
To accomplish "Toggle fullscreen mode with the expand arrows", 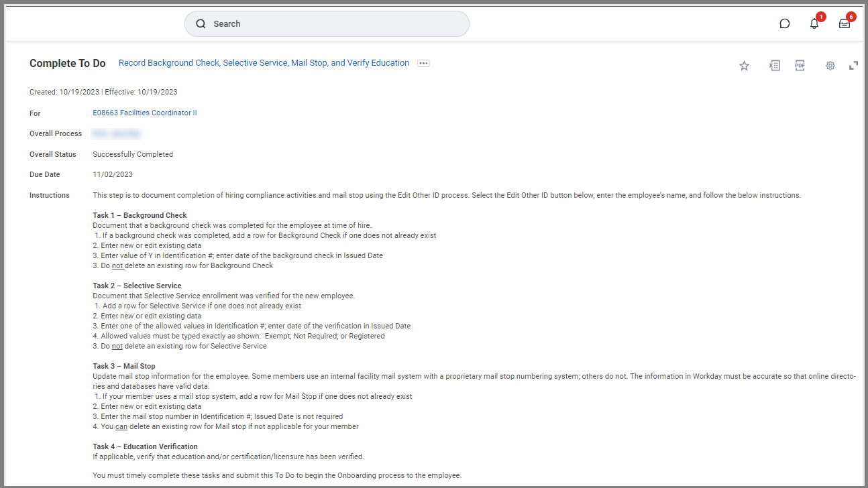I will (x=853, y=66).
